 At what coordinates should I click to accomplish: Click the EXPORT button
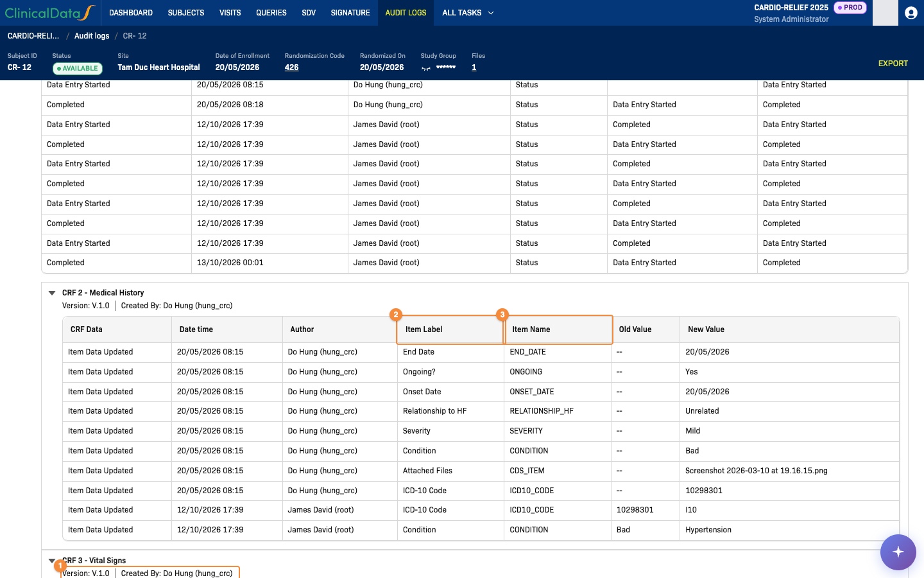[x=893, y=64]
